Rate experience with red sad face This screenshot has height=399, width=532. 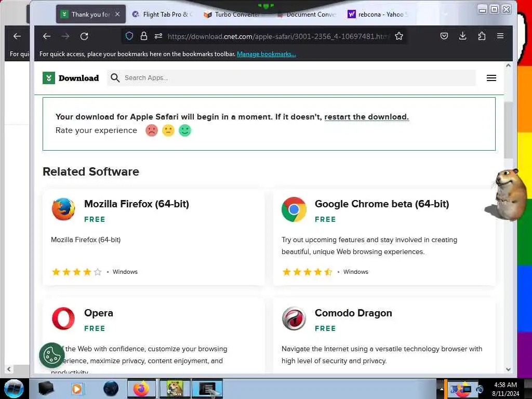pos(152,130)
